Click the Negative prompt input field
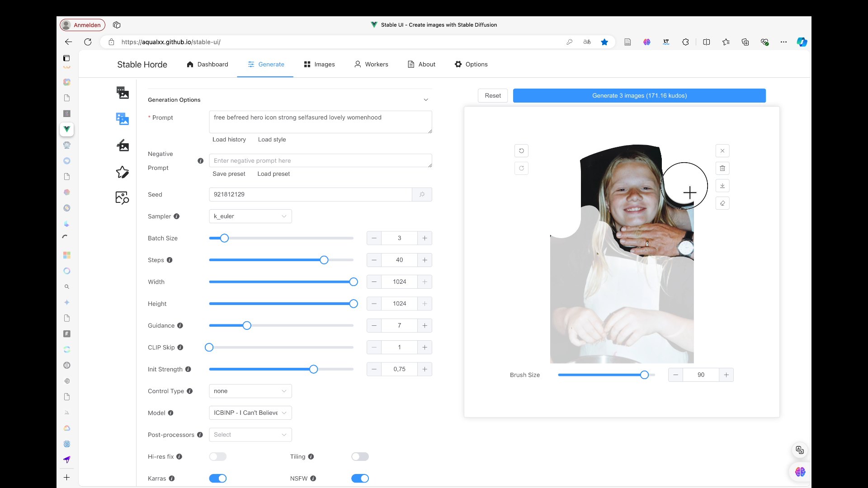This screenshot has width=868, height=488. point(321,161)
